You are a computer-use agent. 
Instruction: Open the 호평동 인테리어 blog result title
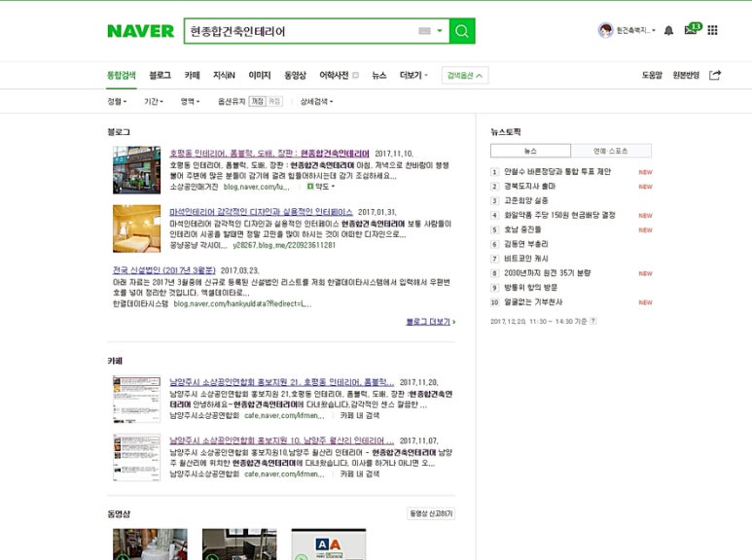[x=269, y=154]
